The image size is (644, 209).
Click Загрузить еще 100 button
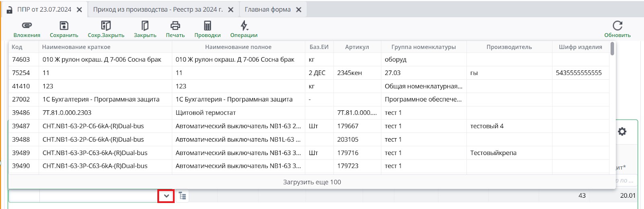[312, 182]
